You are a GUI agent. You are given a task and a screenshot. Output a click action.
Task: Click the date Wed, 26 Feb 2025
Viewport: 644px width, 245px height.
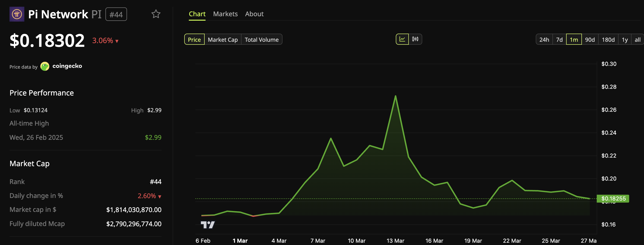pos(36,137)
